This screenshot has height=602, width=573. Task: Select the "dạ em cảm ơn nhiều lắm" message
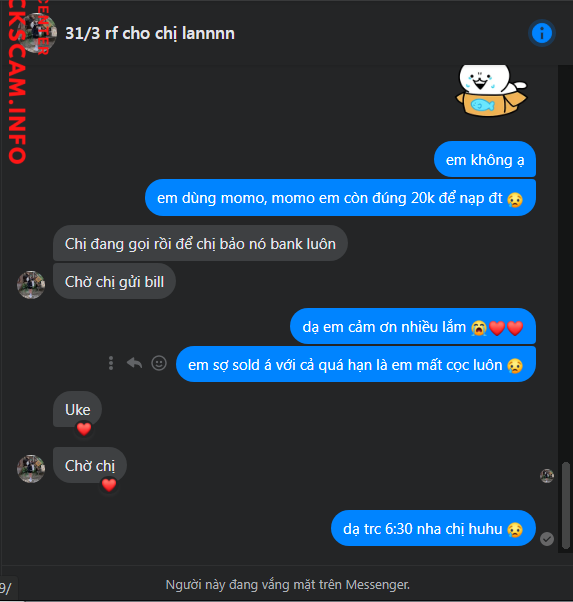tap(413, 326)
